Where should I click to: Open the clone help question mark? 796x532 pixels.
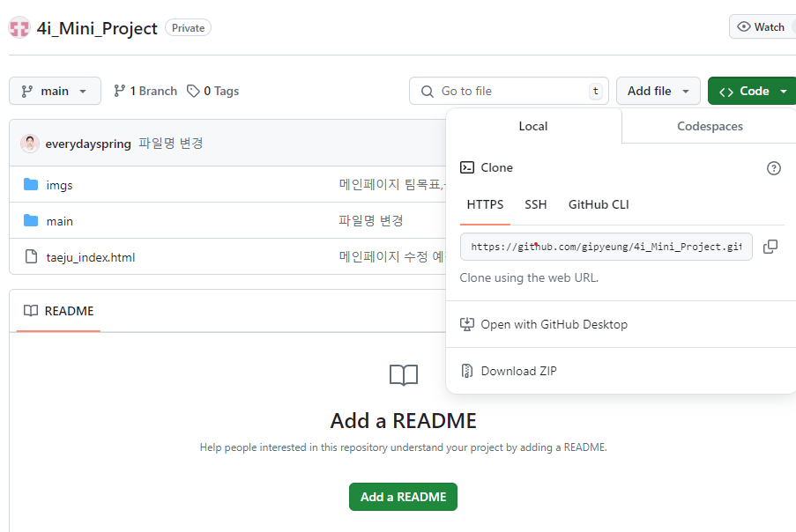pyautogui.click(x=773, y=167)
